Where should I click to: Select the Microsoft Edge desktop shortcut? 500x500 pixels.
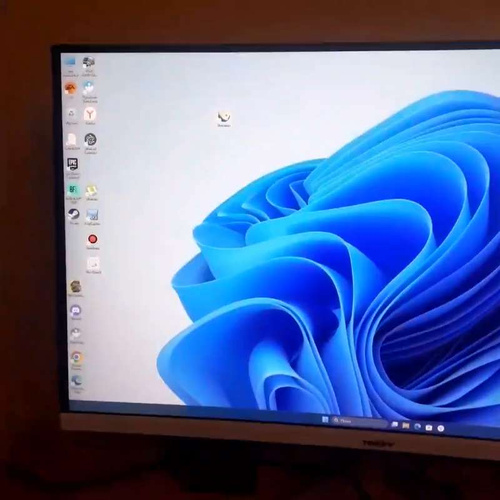76,381
